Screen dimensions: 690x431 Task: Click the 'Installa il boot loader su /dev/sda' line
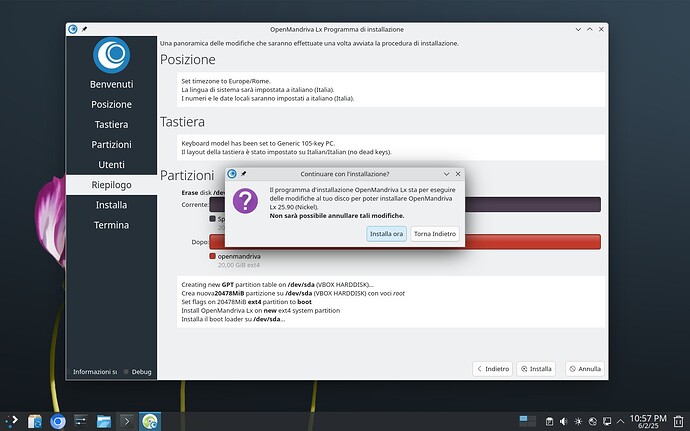233,319
